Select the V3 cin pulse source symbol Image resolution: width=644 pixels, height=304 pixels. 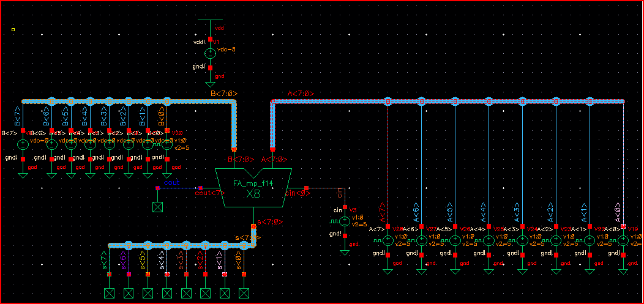click(x=345, y=221)
